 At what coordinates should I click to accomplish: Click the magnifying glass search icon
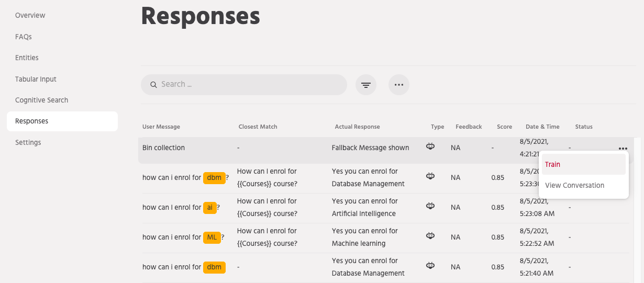pos(154,85)
